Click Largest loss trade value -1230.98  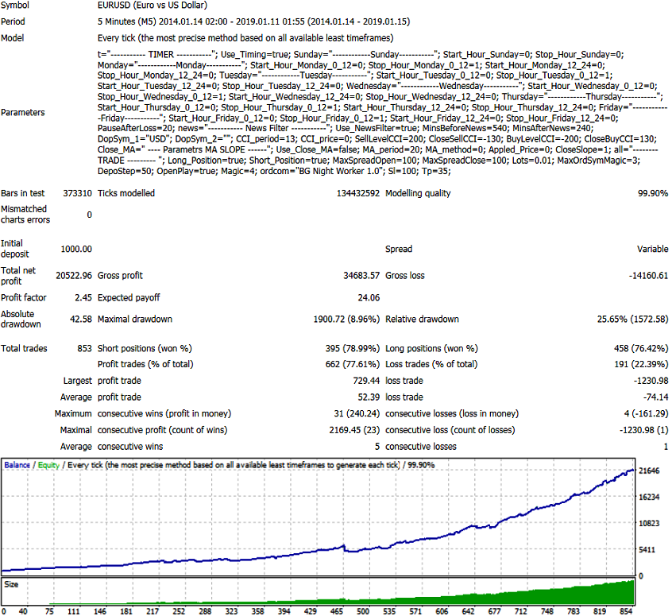pyautogui.click(x=651, y=381)
